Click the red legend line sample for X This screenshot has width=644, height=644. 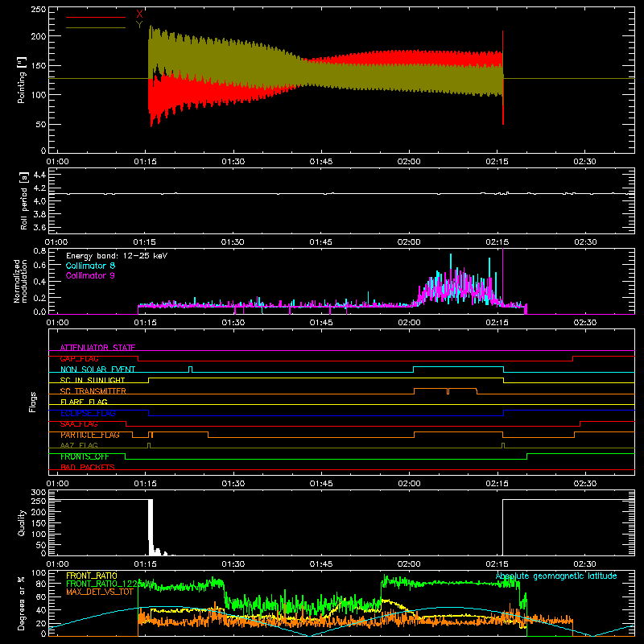pyautogui.click(x=96, y=17)
